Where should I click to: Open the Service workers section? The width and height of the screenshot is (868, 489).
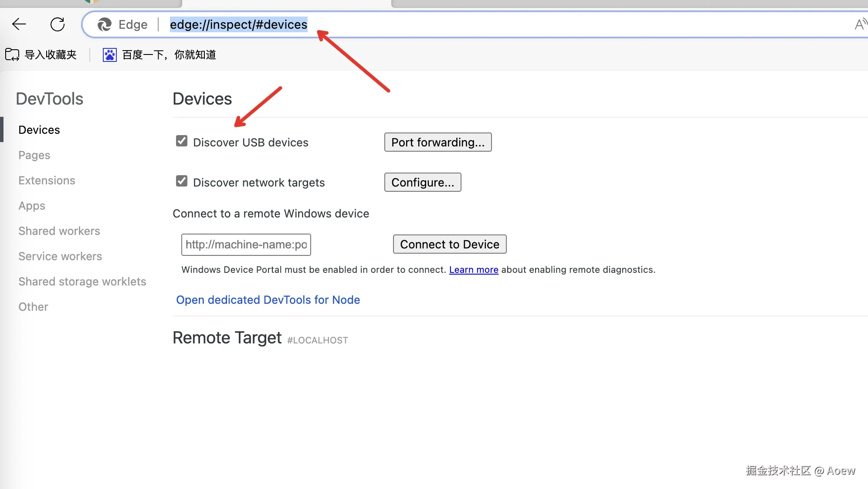click(60, 256)
